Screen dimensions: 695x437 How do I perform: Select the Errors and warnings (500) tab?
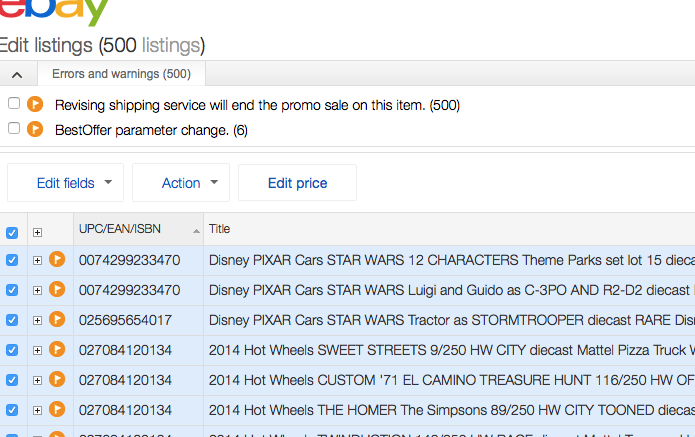tap(121, 74)
